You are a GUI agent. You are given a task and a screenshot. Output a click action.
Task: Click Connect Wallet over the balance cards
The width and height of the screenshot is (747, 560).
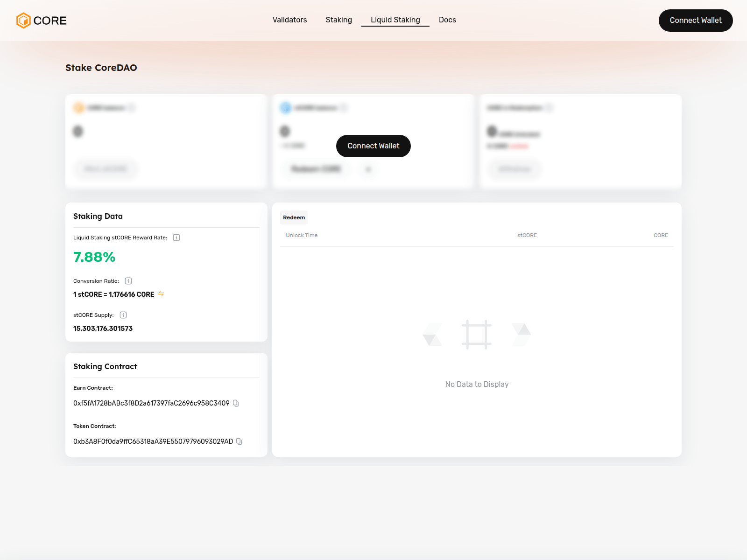click(x=373, y=146)
